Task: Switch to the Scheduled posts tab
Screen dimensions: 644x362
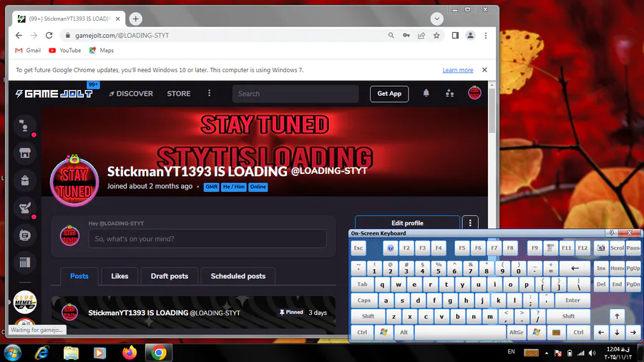Action: tap(238, 276)
